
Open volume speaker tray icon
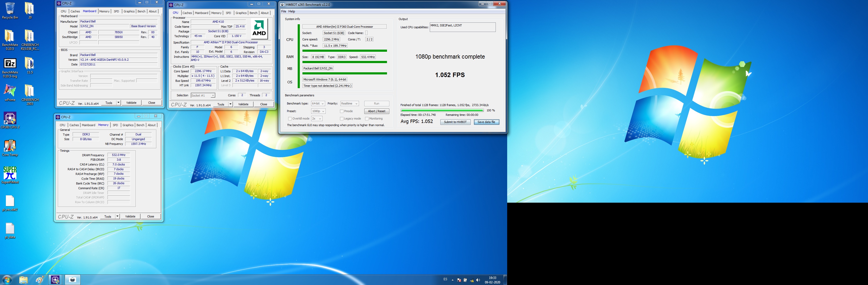(478, 280)
